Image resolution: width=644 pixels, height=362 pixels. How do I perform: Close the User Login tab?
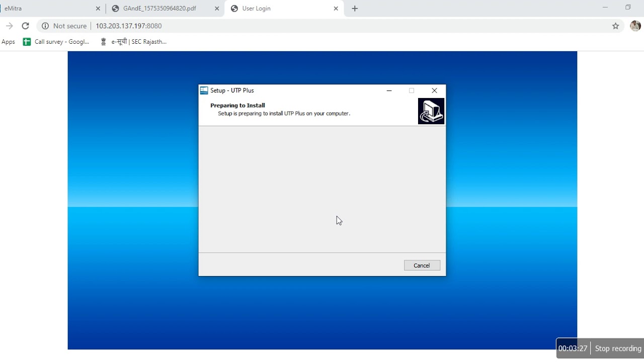336,9
